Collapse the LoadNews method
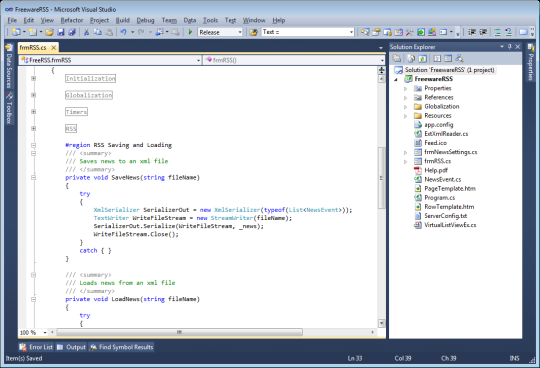The height and width of the screenshot is (368, 540). (33, 299)
